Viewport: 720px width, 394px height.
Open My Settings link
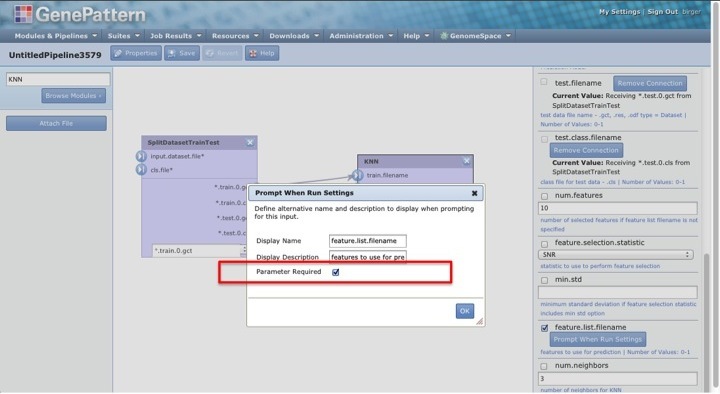tap(619, 12)
